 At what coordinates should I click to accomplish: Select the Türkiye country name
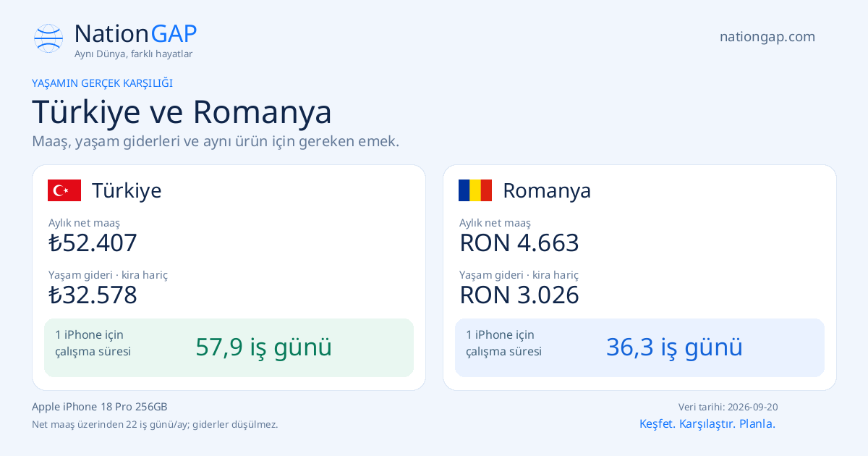(127, 190)
